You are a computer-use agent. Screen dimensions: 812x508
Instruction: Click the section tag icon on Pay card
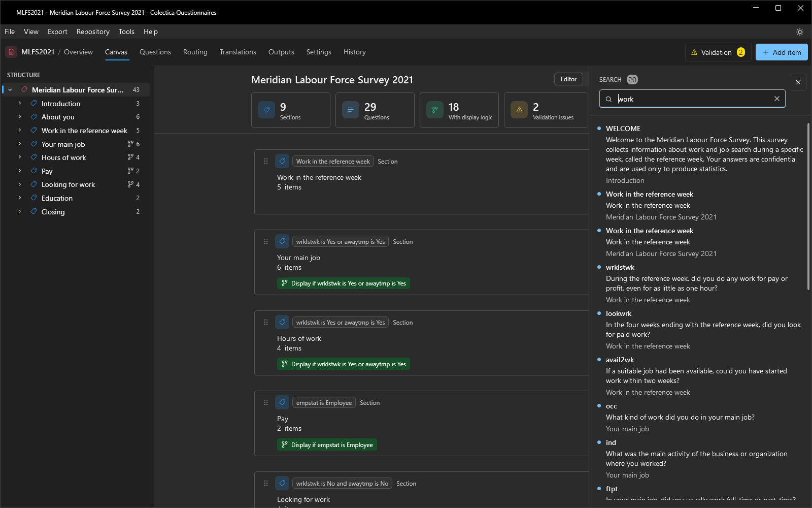(282, 402)
